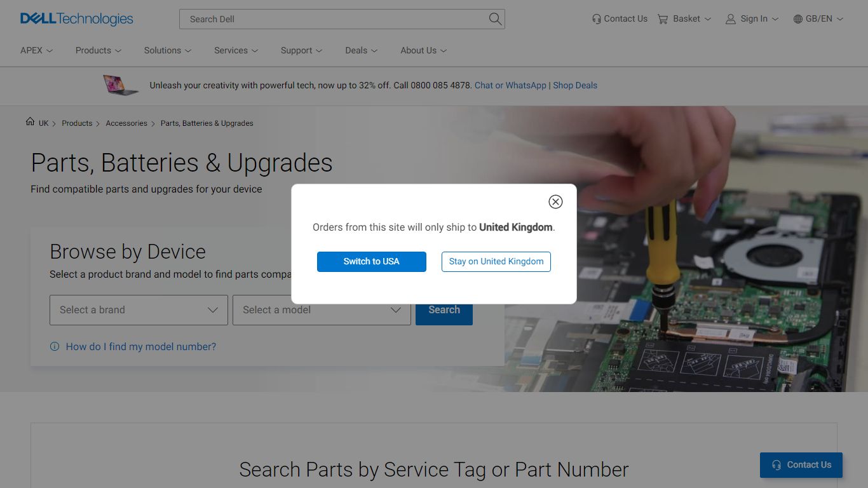Expand the Sign In dropdown
The width and height of the screenshot is (868, 488).
(775, 19)
